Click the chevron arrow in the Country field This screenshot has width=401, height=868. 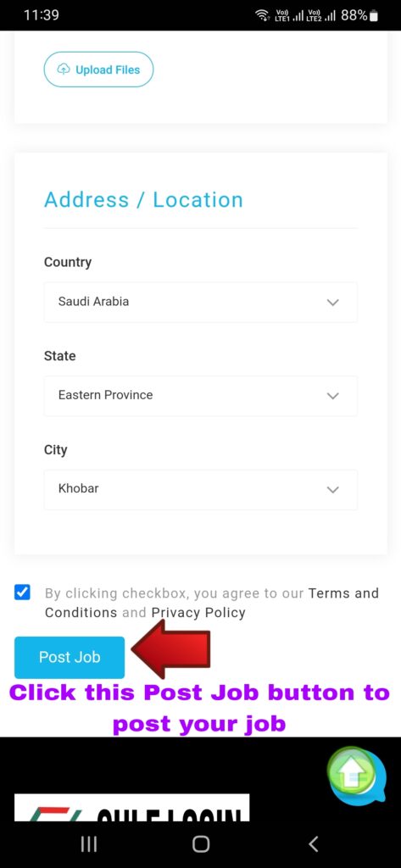[x=332, y=303]
